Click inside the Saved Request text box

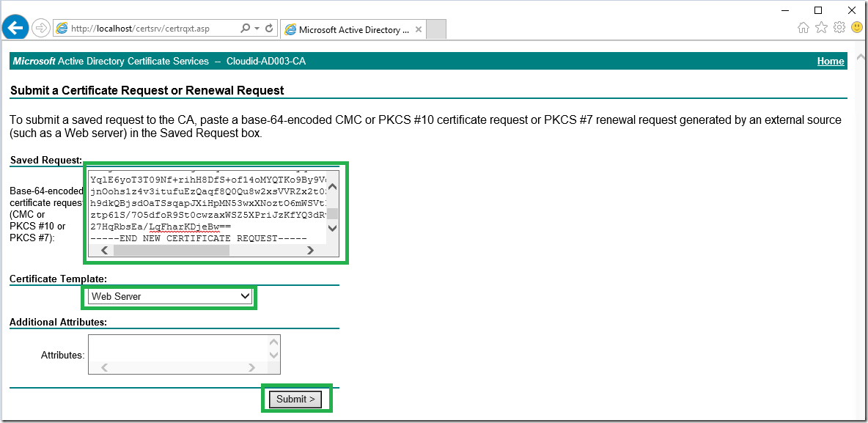207,207
